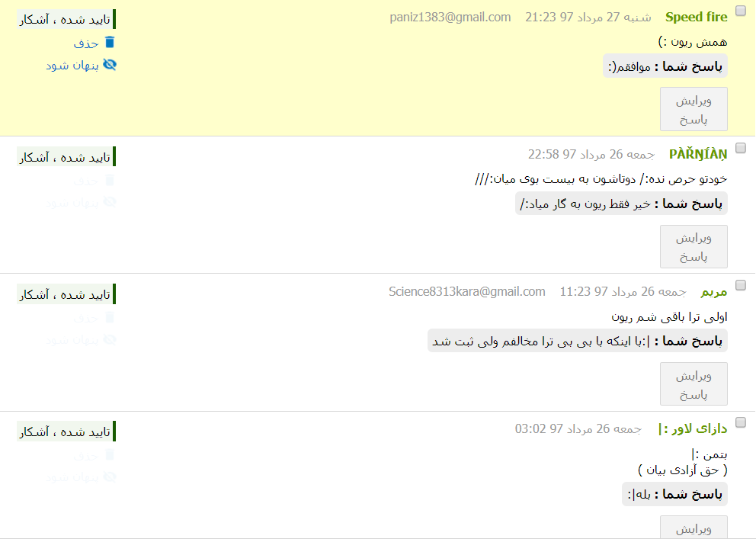Click the حذف link on the highlighted comment
This screenshot has width=756, height=539.
[86, 43]
